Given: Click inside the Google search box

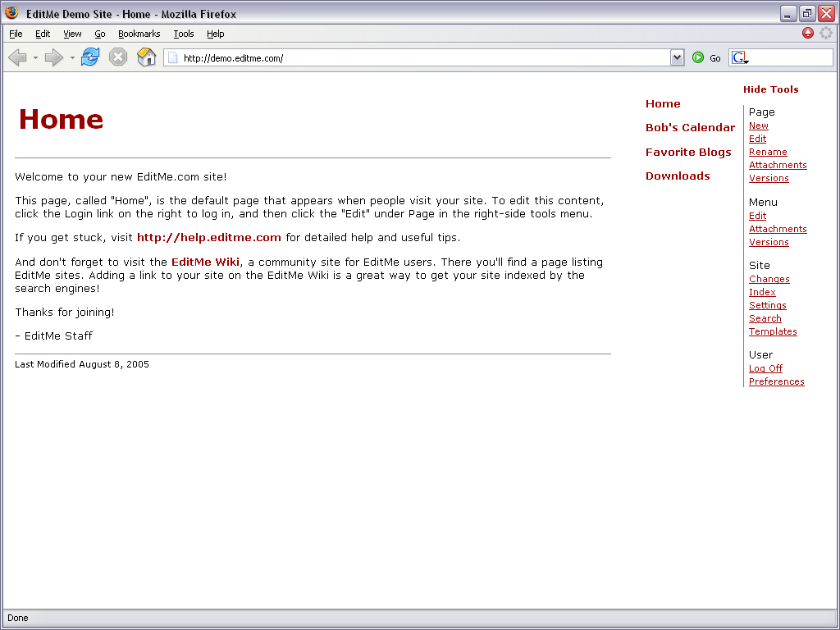Looking at the screenshot, I should point(791,58).
